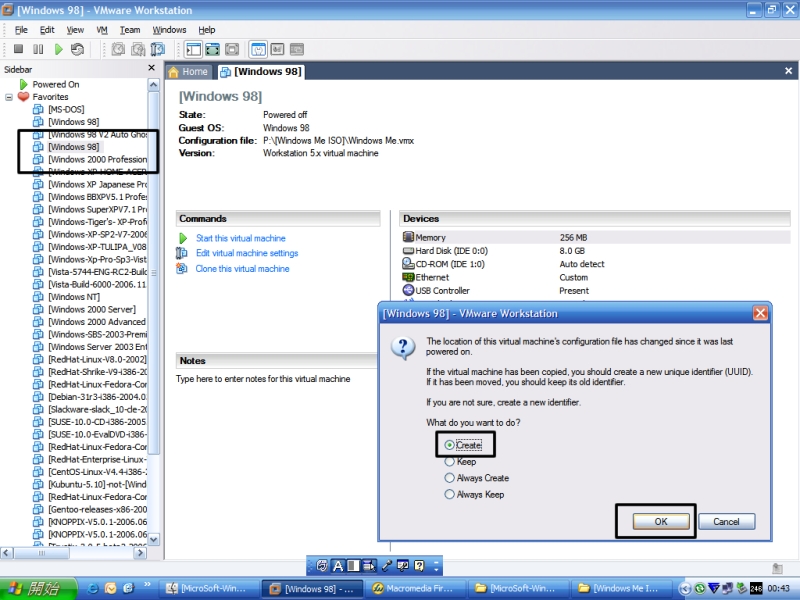Expand the quick launch overflow chevron
The image size is (800, 600).
click(147, 585)
